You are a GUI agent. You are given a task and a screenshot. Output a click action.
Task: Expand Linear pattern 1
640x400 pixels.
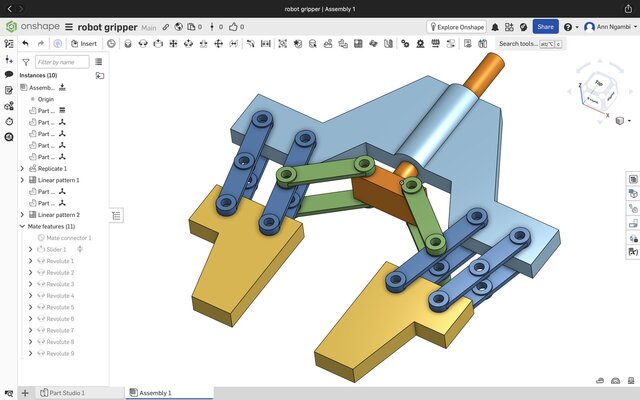tap(22, 180)
